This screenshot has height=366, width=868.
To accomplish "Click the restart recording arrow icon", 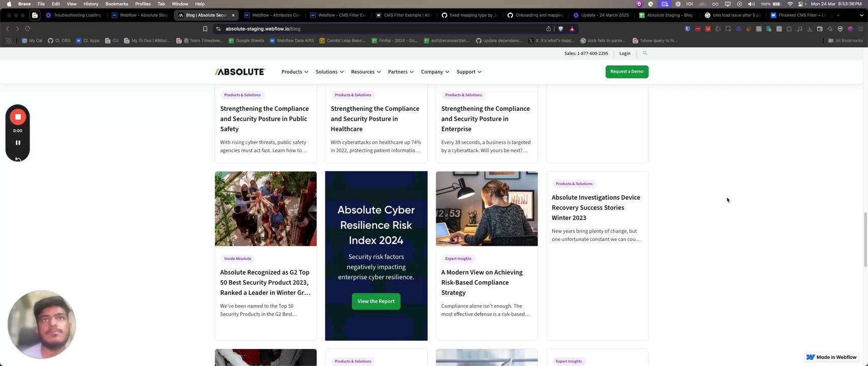I will tap(18, 159).
